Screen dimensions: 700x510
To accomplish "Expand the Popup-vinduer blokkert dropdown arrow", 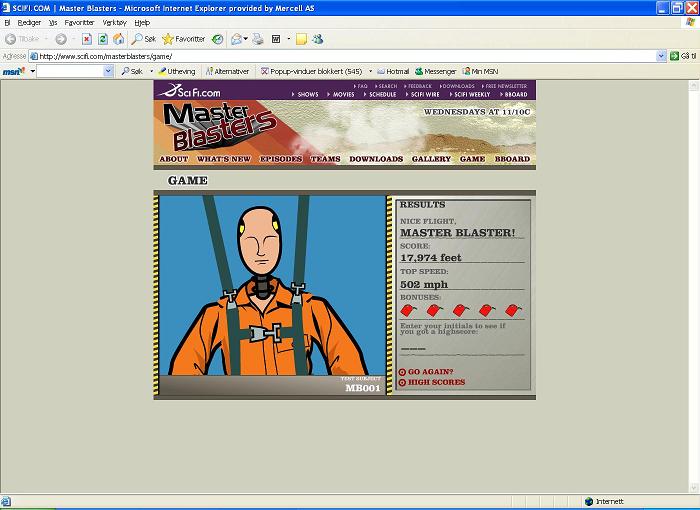I will pyautogui.click(x=370, y=71).
